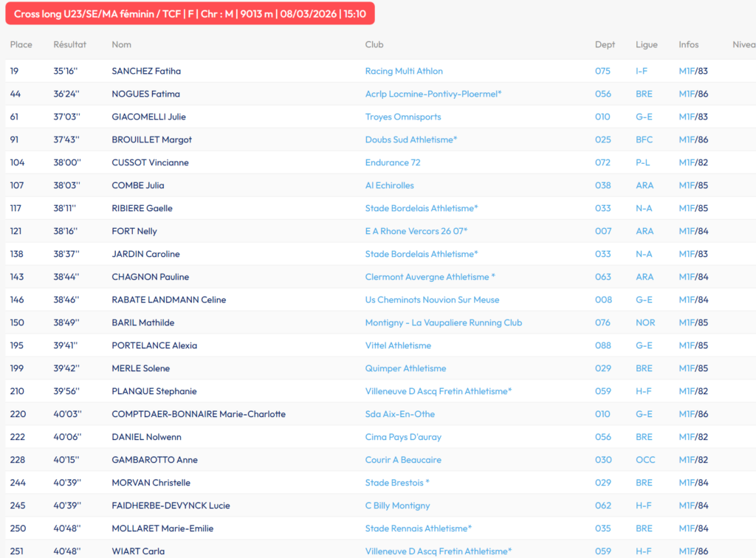Click M1F/83 info link for Giacomelli Julie
This screenshot has width=756, height=558.
click(x=693, y=117)
